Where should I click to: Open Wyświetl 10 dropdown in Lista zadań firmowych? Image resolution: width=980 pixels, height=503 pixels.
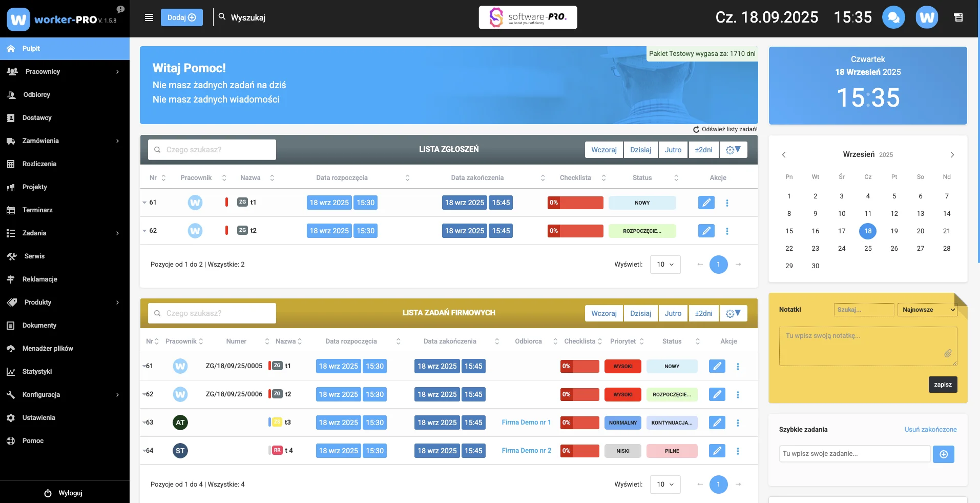click(665, 485)
